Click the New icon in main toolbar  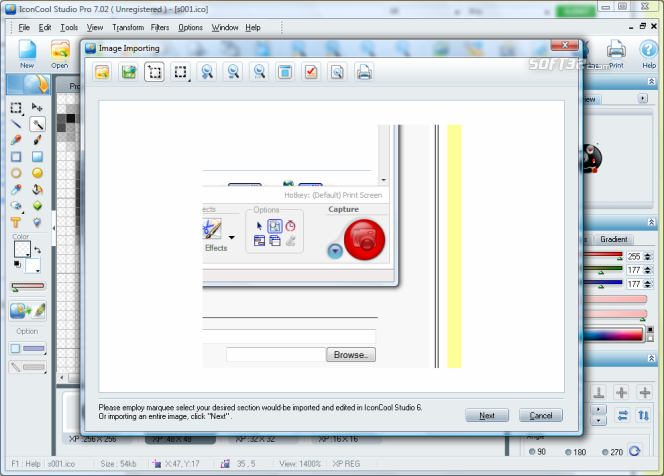27,54
